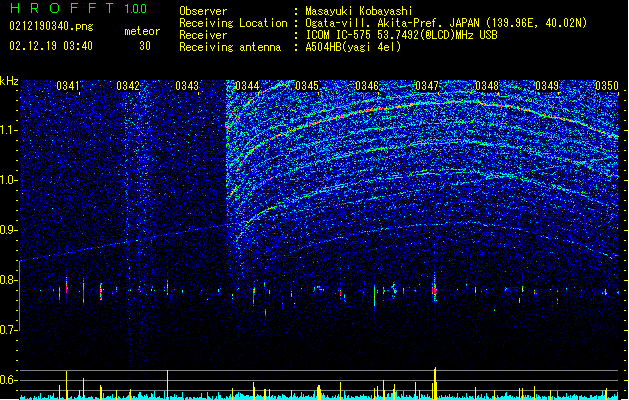Click time marker 0348

click(487, 86)
